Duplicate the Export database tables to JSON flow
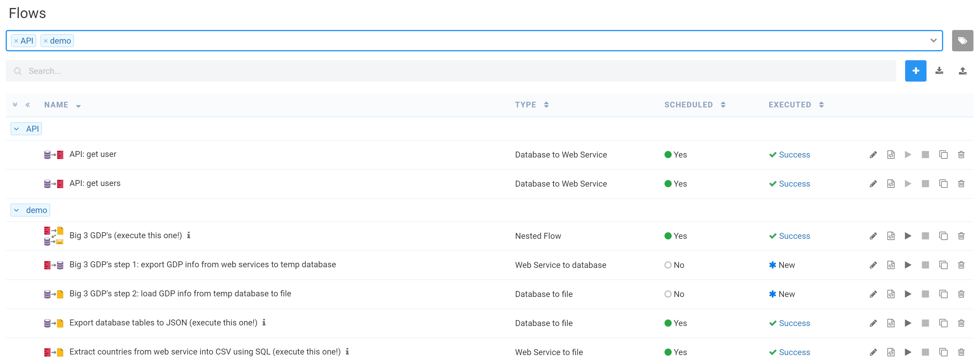 pos(943,323)
